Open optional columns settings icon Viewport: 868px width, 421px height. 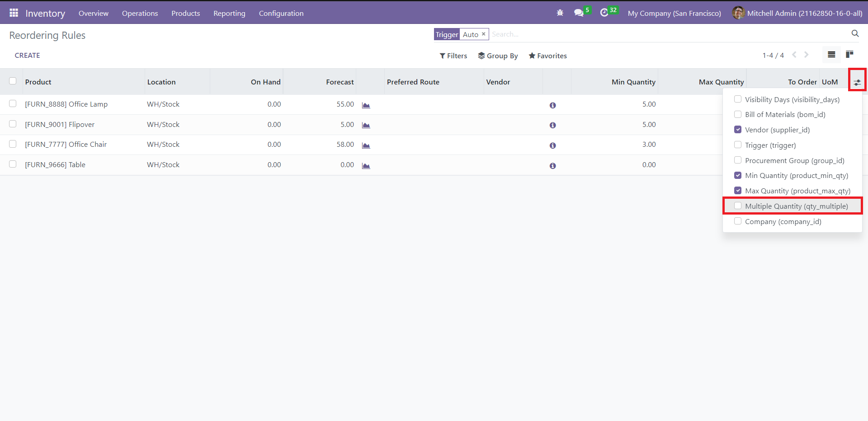click(857, 82)
